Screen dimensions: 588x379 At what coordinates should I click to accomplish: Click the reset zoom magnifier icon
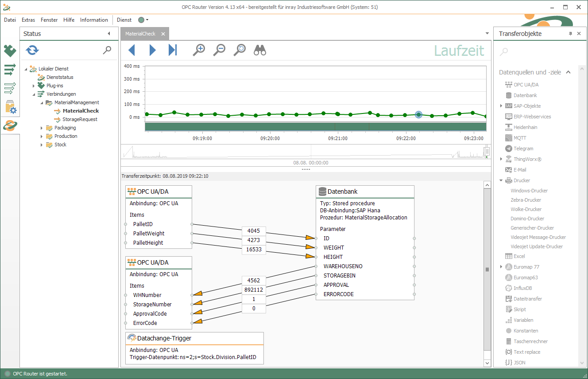240,50
